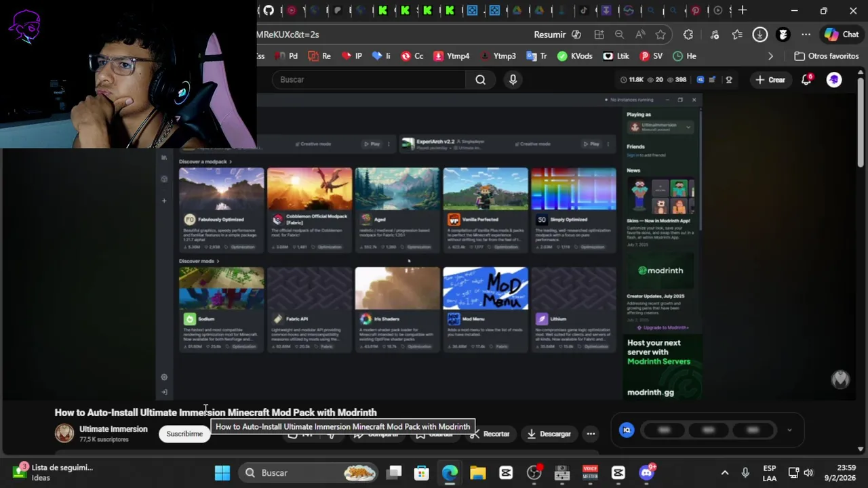Open browser downloads icon
This screenshot has width=868, height=488.
tap(760, 35)
